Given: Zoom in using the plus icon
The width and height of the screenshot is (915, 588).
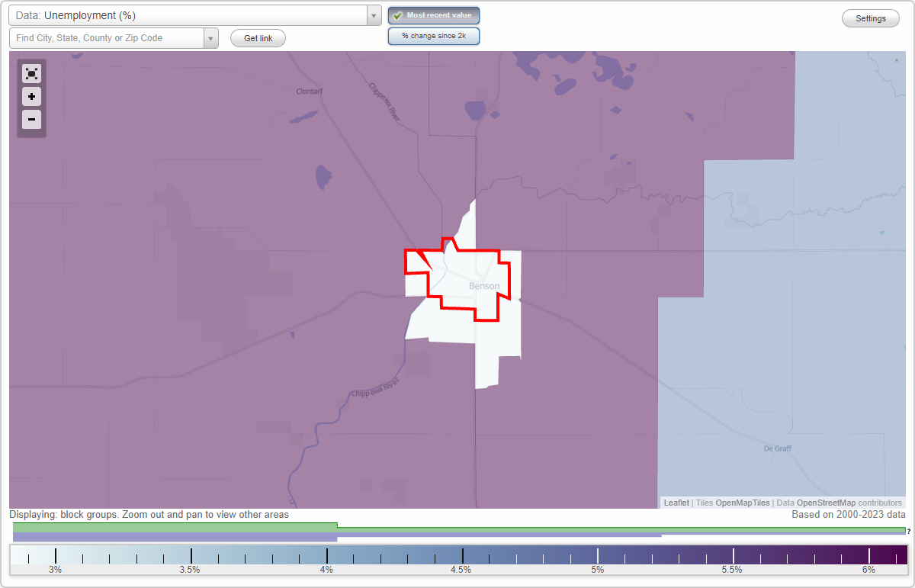Looking at the screenshot, I should [x=31, y=97].
